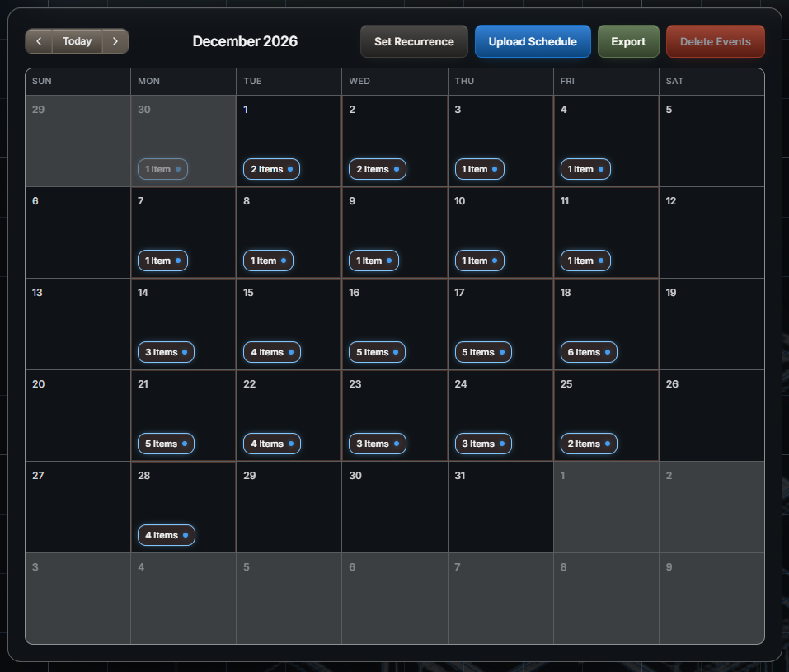
Task: Select Sunday December 6 cell
Action: click(78, 233)
